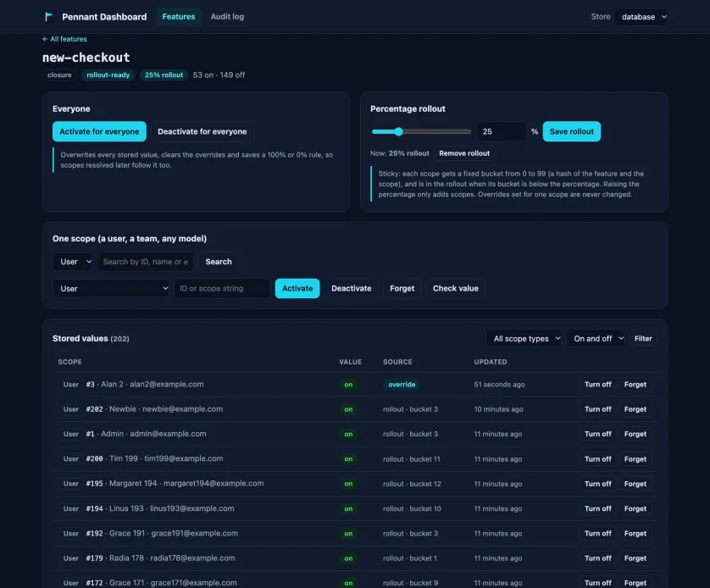Turn off Tim 199 row
Viewport: 710px width, 588px height.
(597, 459)
